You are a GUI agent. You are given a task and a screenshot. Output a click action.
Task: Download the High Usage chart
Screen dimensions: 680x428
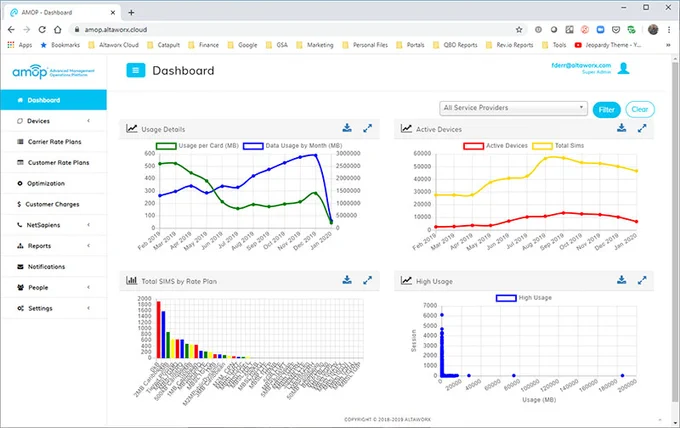[x=621, y=280]
